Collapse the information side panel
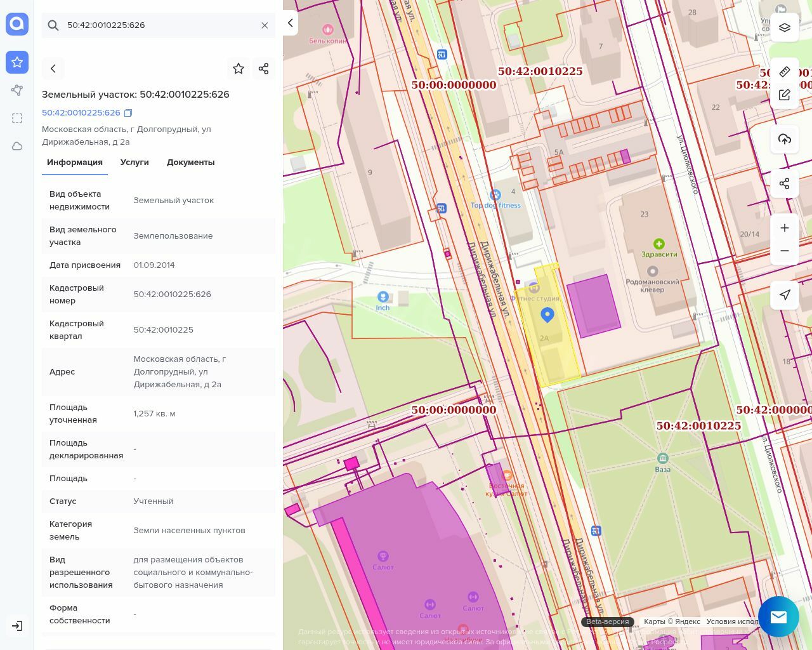812x650 pixels. [x=291, y=23]
